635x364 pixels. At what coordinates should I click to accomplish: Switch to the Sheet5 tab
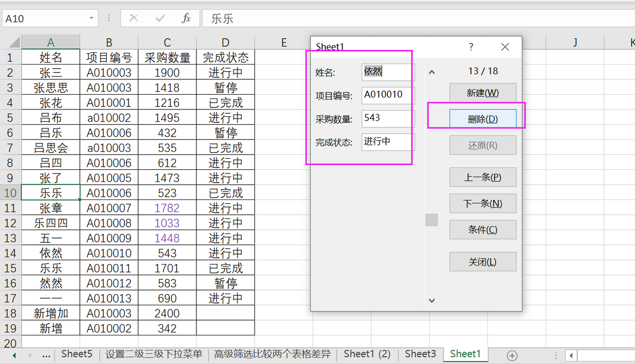77,354
